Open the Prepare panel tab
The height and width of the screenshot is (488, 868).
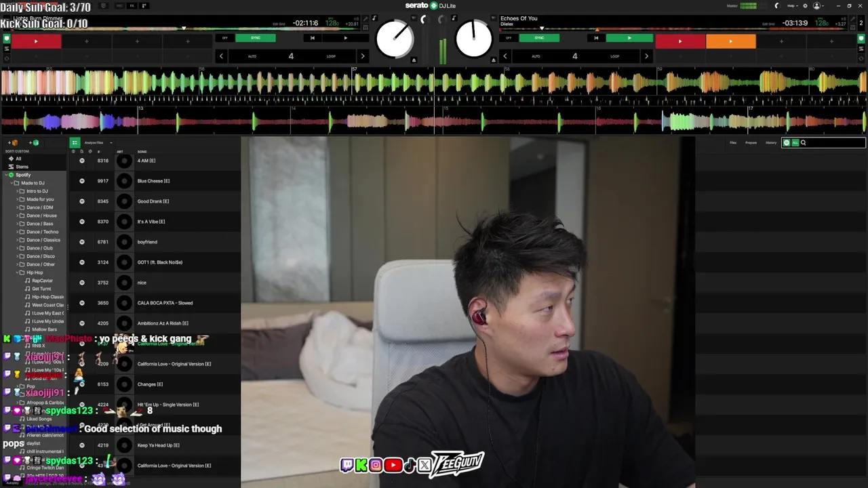click(751, 143)
